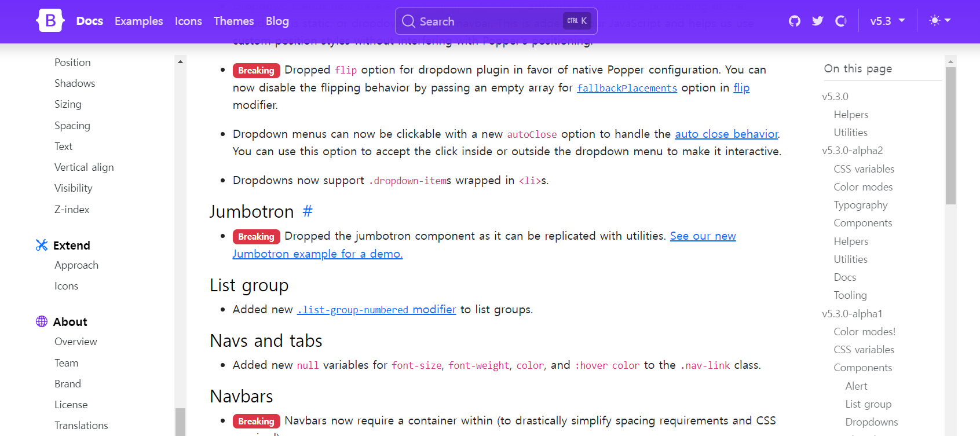Jump to Alert in page contents
The image size is (980, 436).
(x=856, y=386)
